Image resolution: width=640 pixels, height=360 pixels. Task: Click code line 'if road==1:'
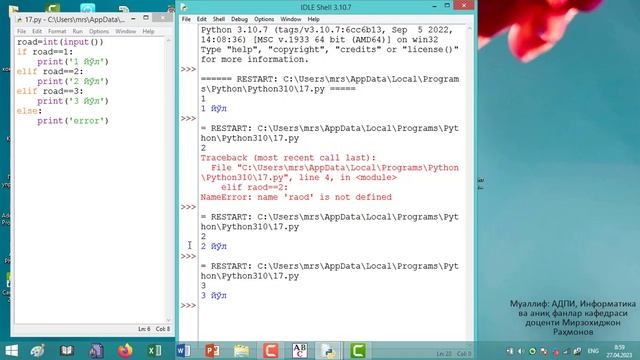point(45,52)
